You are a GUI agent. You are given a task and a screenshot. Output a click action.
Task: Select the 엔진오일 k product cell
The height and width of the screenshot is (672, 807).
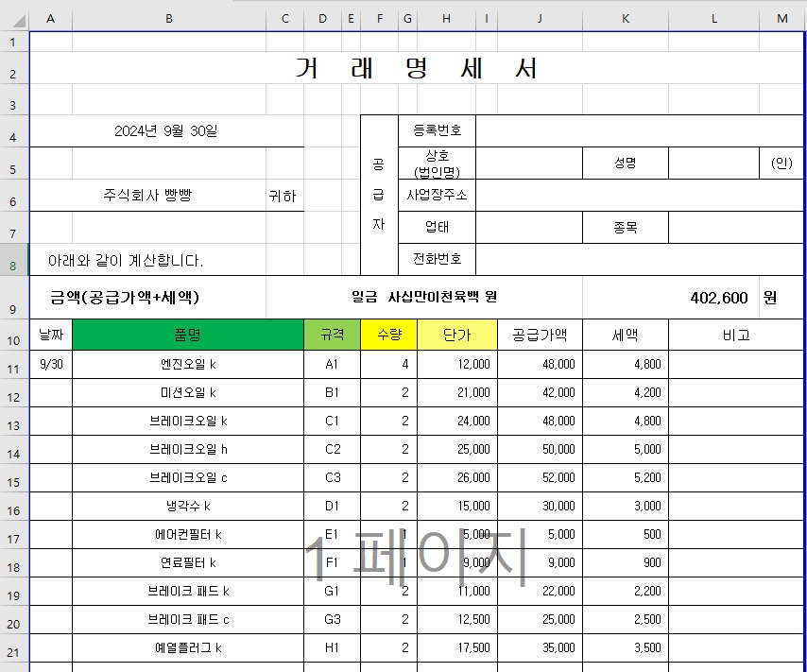(168, 364)
